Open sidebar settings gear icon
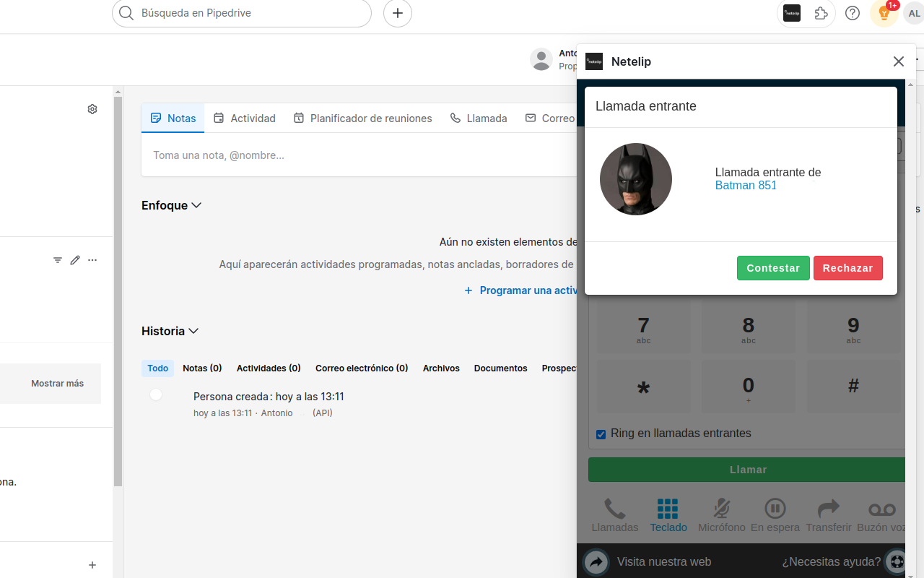 pos(92,109)
